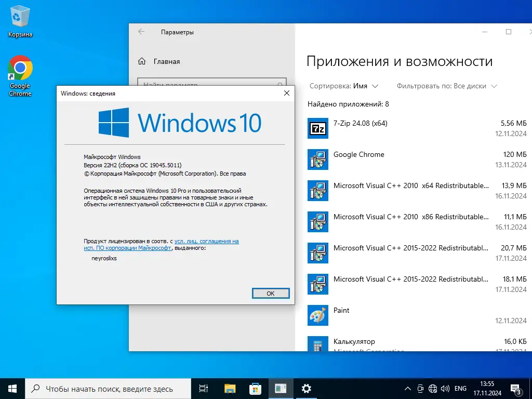Close the Windows: сведения dialog
The width and height of the screenshot is (532, 399).
(287, 93)
